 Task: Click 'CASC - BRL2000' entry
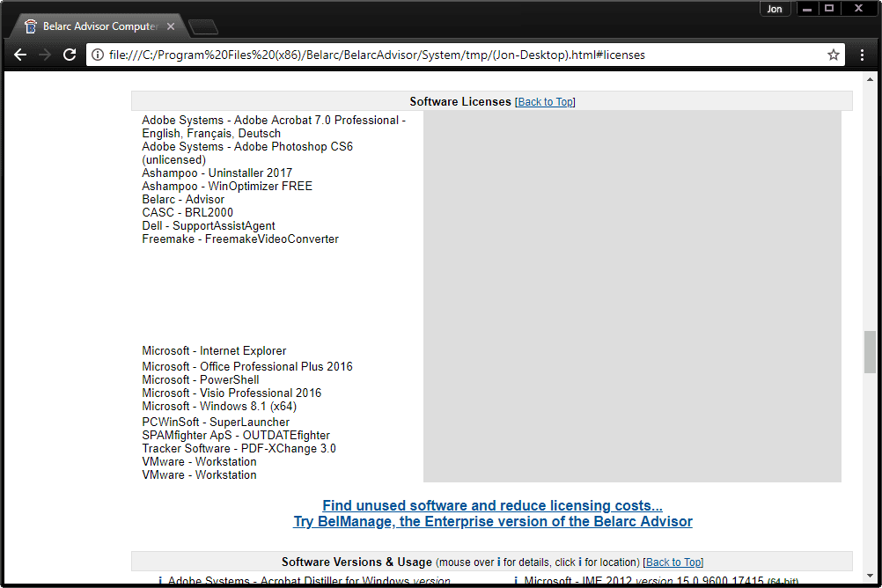tap(187, 213)
